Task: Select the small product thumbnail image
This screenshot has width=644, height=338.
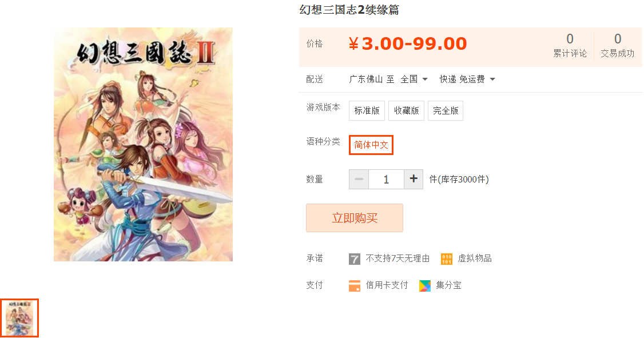Action: pyautogui.click(x=19, y=319)
